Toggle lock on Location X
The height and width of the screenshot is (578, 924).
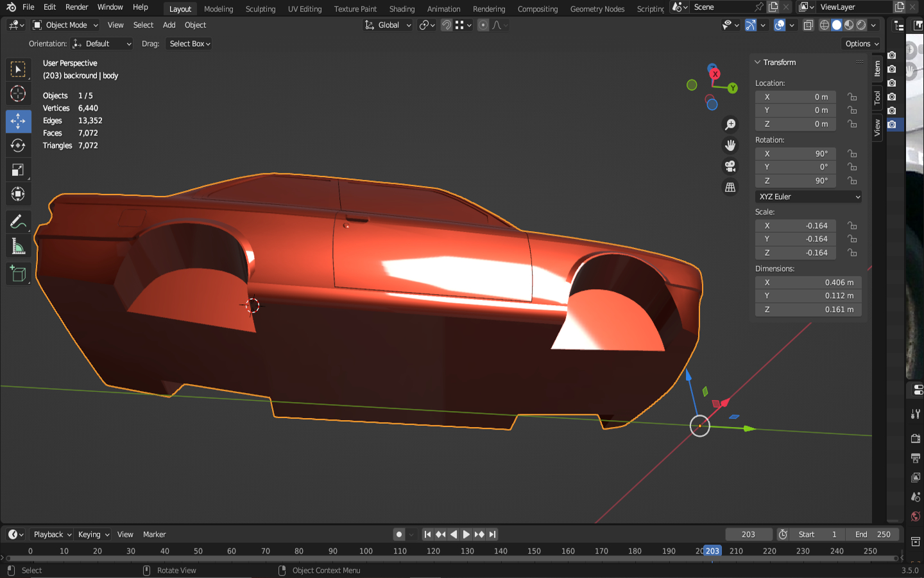point(852,97)
